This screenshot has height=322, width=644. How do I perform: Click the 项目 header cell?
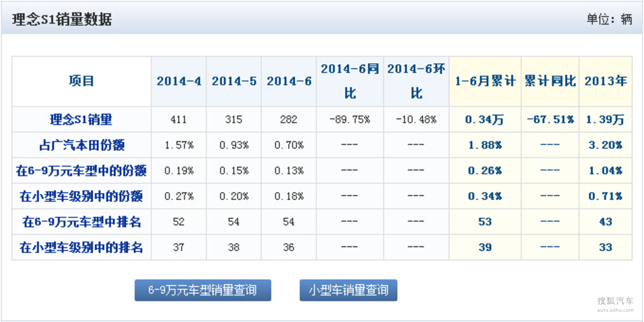(82, 81)
